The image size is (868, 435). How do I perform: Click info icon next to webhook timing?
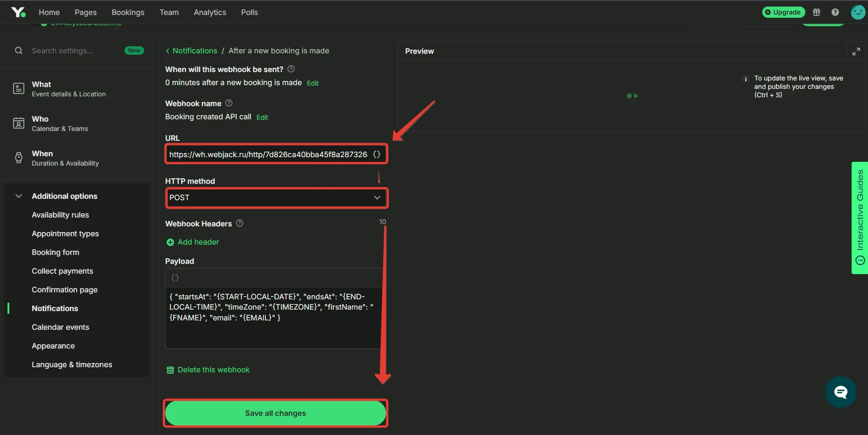point(291,69)
